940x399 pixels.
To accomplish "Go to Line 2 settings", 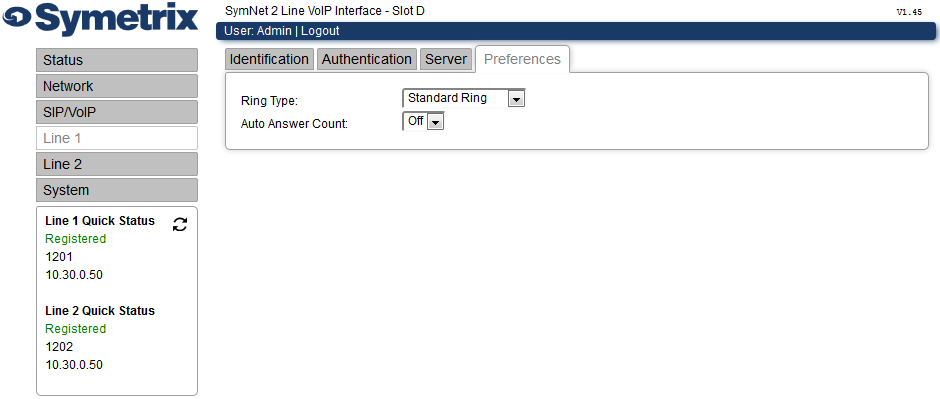I will [117, 164].
